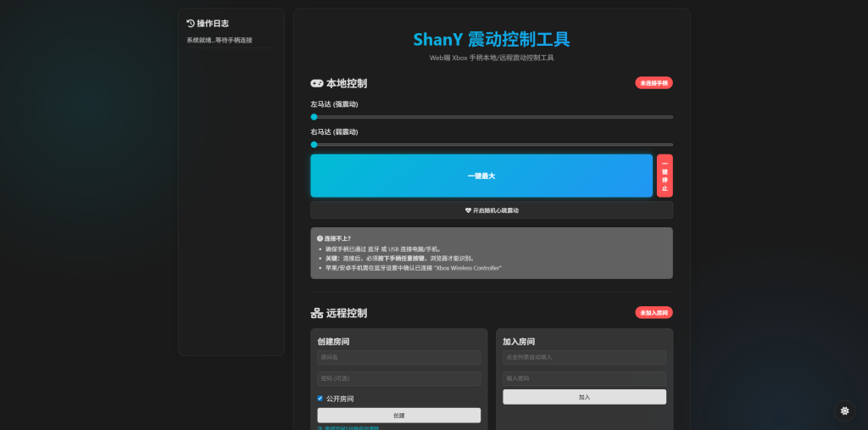Open settings via the gear icon
Screen dimensions: 868x430
pos(844,410)
